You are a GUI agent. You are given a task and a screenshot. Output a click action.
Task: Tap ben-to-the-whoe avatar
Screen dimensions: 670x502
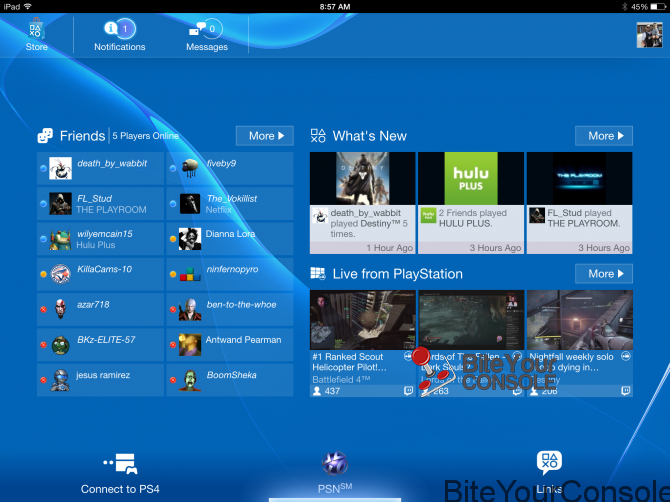click(x=190, y=309)
